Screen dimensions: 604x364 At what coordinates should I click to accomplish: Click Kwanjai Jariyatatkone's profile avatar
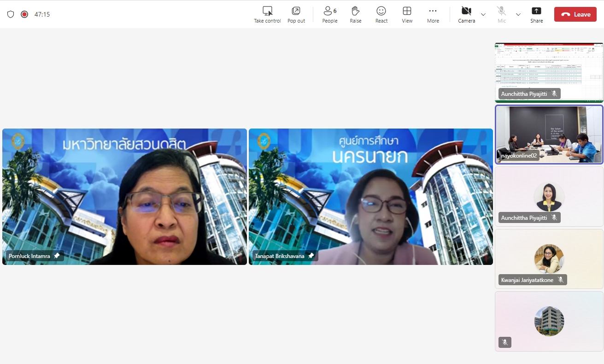(549, 259)
